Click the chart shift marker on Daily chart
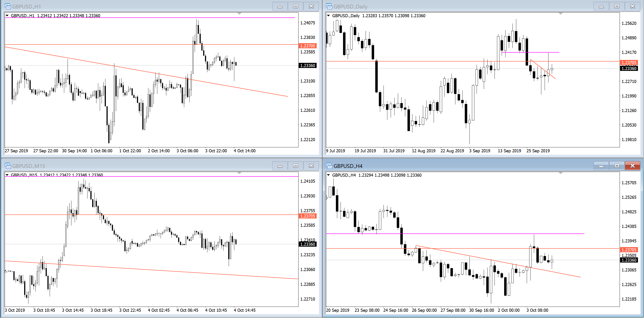The width and height of the screenshot is (644, 318). coord(561,13)
